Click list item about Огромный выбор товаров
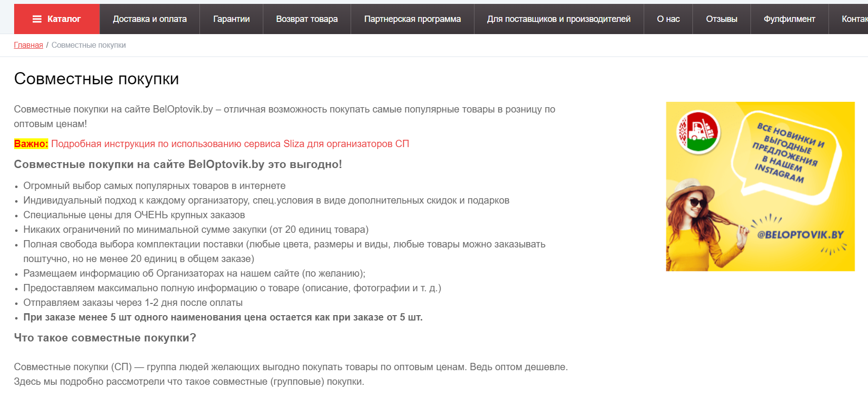This screenshot has height=396, width=868. pyautogui.click(x=155, y=186)
